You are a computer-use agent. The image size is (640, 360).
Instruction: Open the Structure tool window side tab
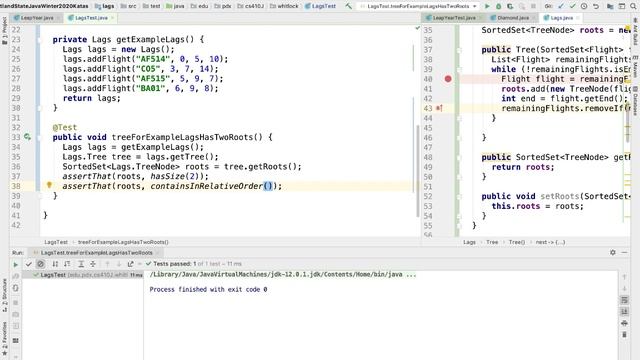[x=4, y=296]
